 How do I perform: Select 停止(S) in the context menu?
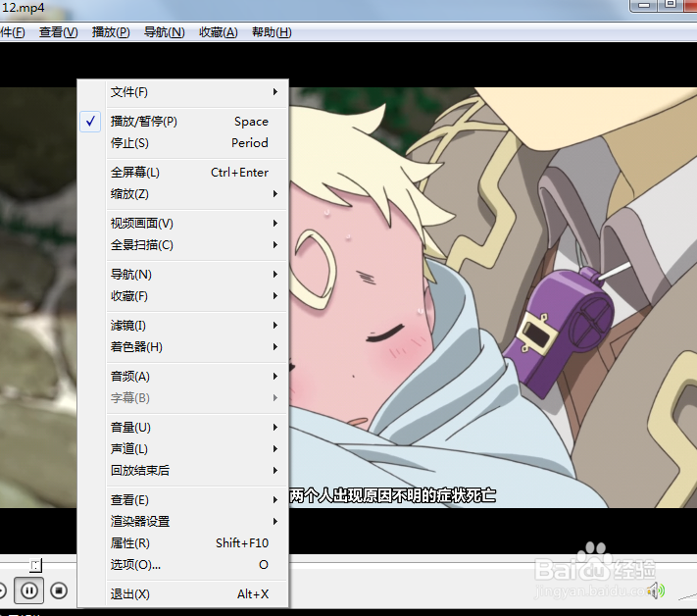point(182,143)
